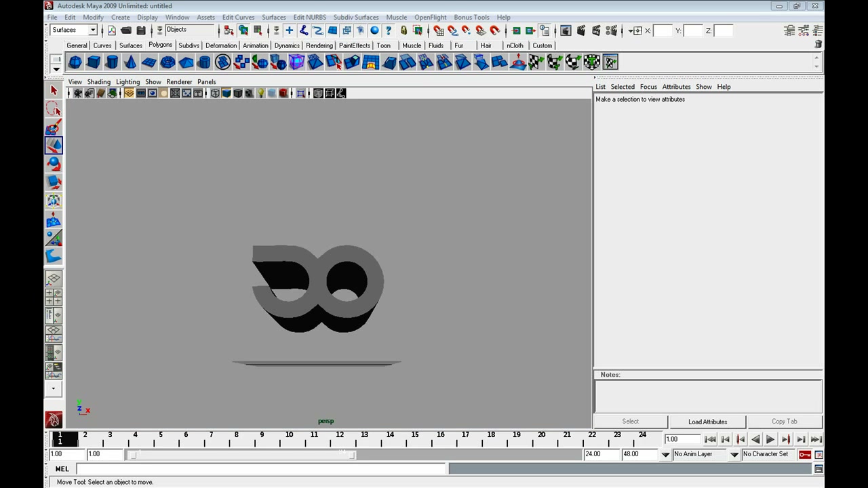Image resolution: width=868 pixels, height=488 pixels.
Task: Expand the shelf options arrow menu
Action: [56, 68]
